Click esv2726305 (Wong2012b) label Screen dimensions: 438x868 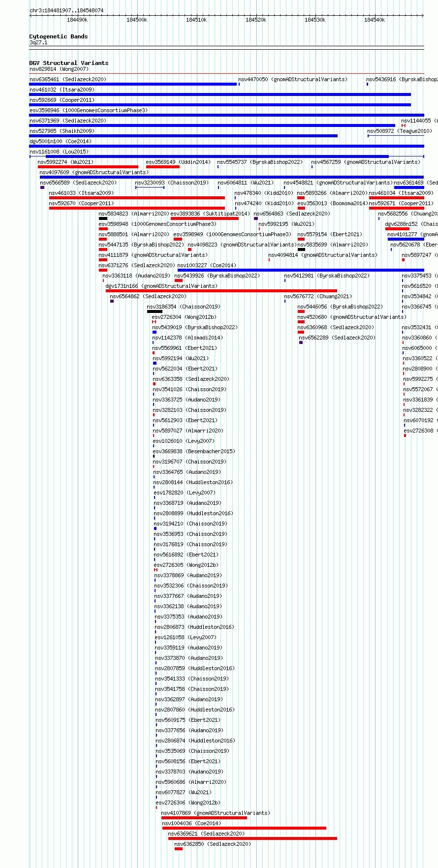(186, 565)
